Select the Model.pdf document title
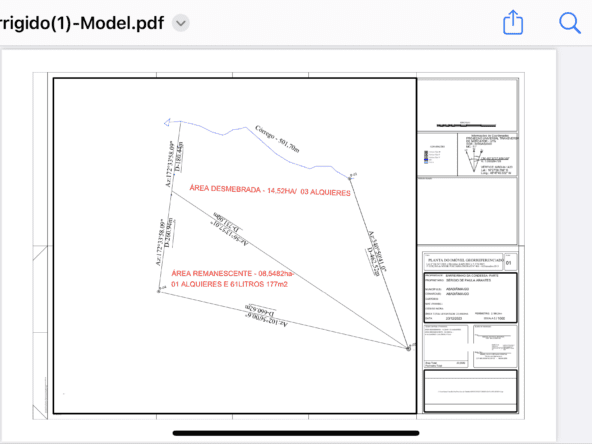Screen dimensions: 592x444 pos(82,23)
